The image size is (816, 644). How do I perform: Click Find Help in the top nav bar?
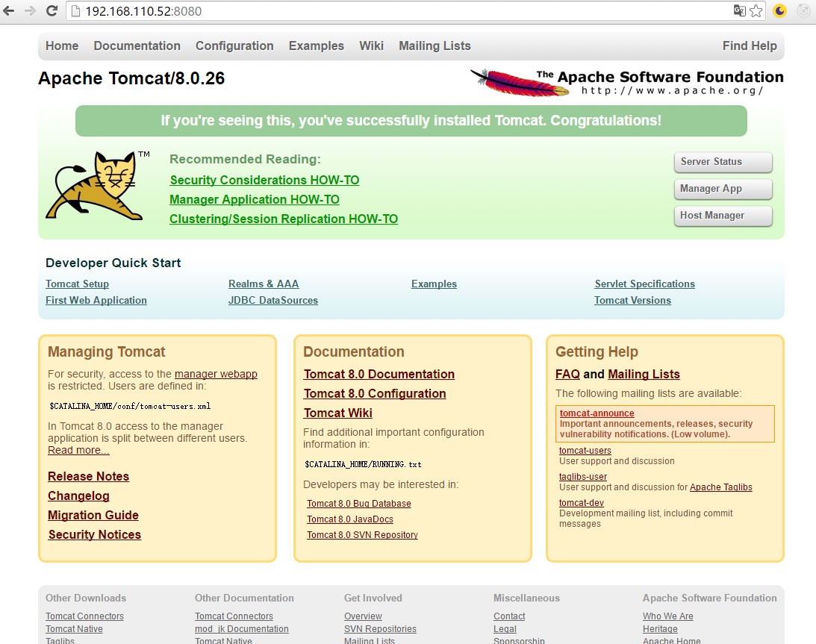[750, 46]
